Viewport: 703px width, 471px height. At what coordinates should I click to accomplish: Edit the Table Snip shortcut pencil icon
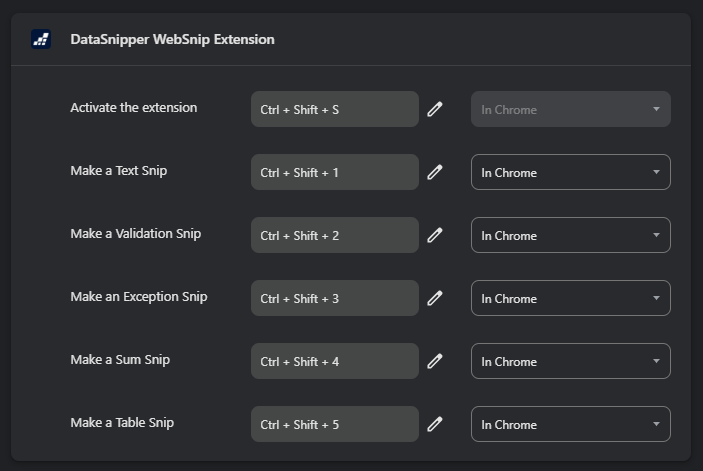pyautogui.click(x=434, y=425)
